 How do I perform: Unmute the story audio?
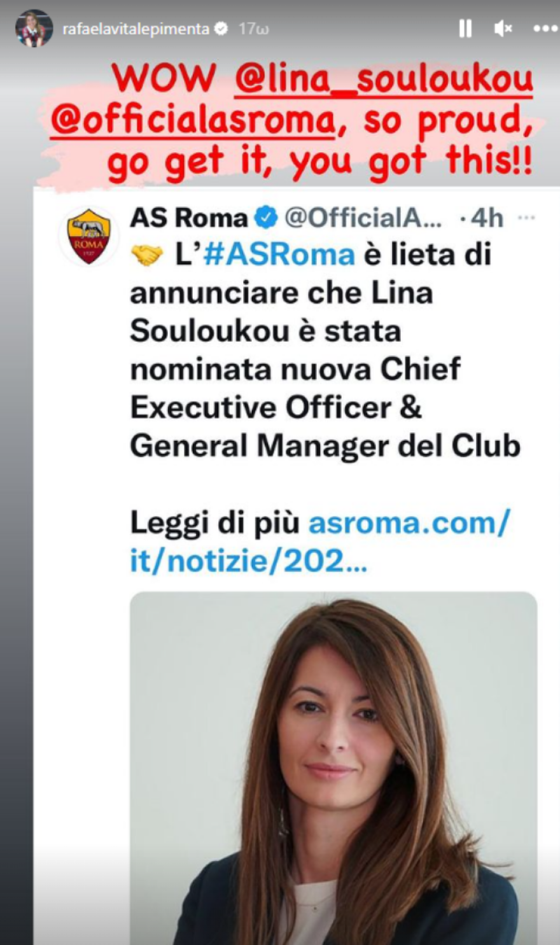[503, 29]
